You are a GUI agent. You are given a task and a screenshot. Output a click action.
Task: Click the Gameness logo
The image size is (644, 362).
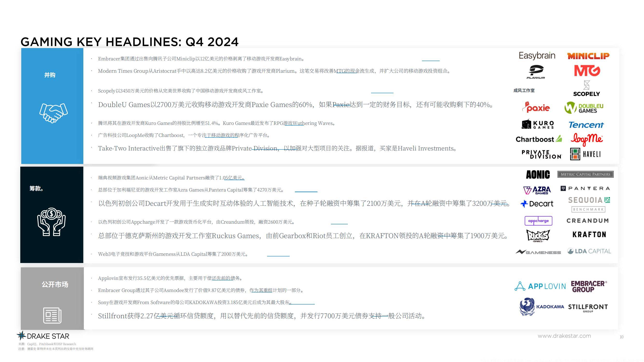538,252
